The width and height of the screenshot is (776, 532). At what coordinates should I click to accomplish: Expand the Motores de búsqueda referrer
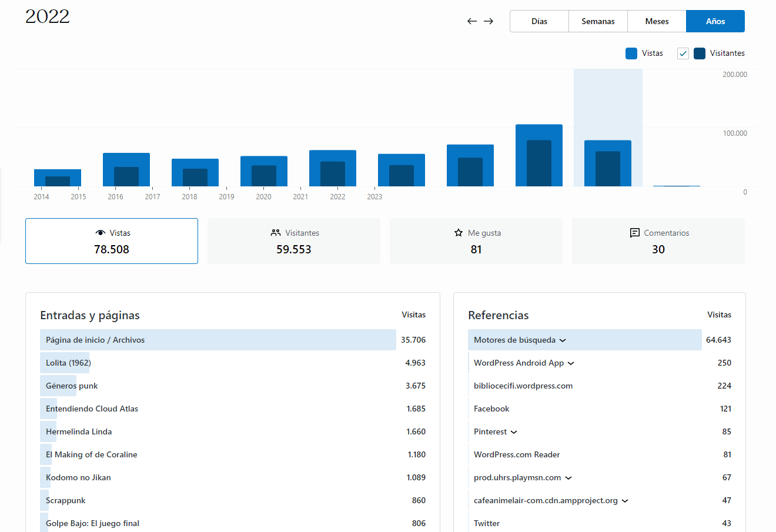tap(563, 340)
